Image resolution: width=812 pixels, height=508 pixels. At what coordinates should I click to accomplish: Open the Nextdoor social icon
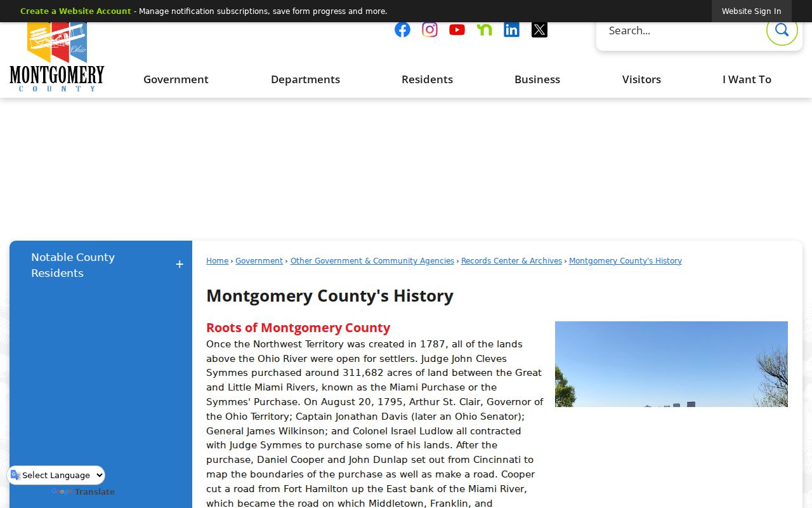484,30
